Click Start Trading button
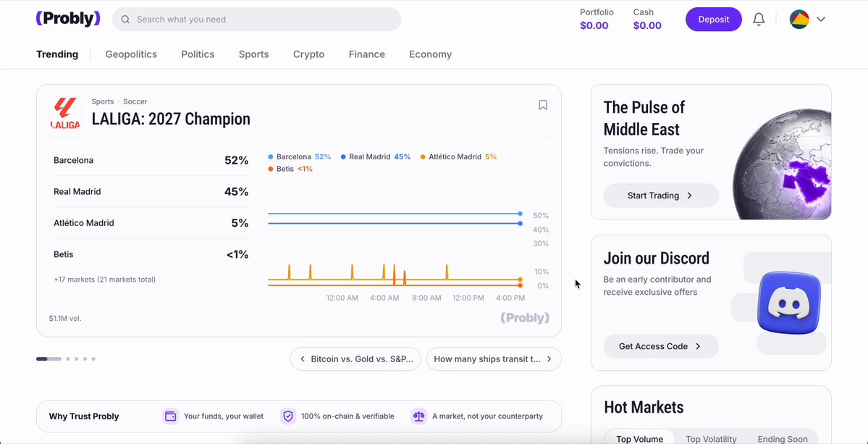 pos(661,196)
